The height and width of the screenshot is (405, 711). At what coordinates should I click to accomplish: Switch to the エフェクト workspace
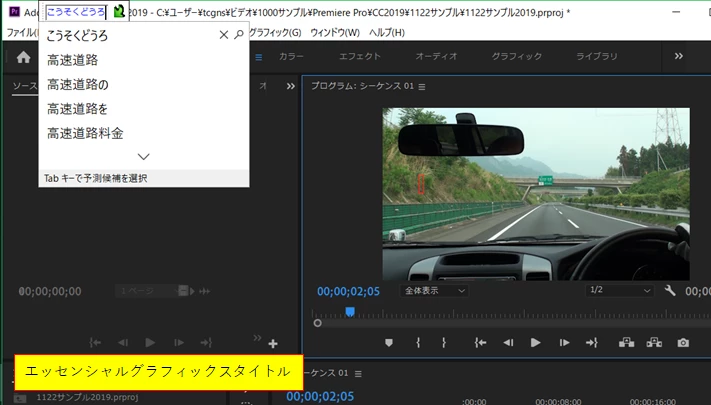[x=360, y=56]
